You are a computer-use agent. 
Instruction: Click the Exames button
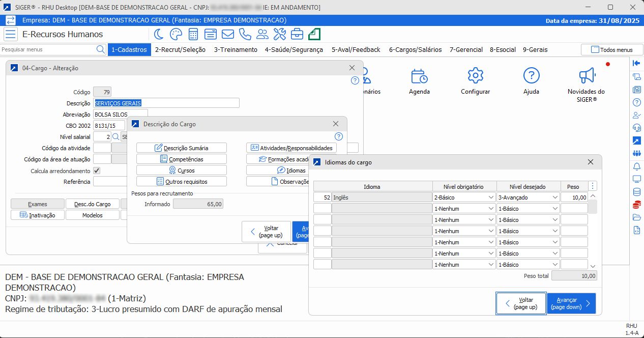tap(38, 204)
